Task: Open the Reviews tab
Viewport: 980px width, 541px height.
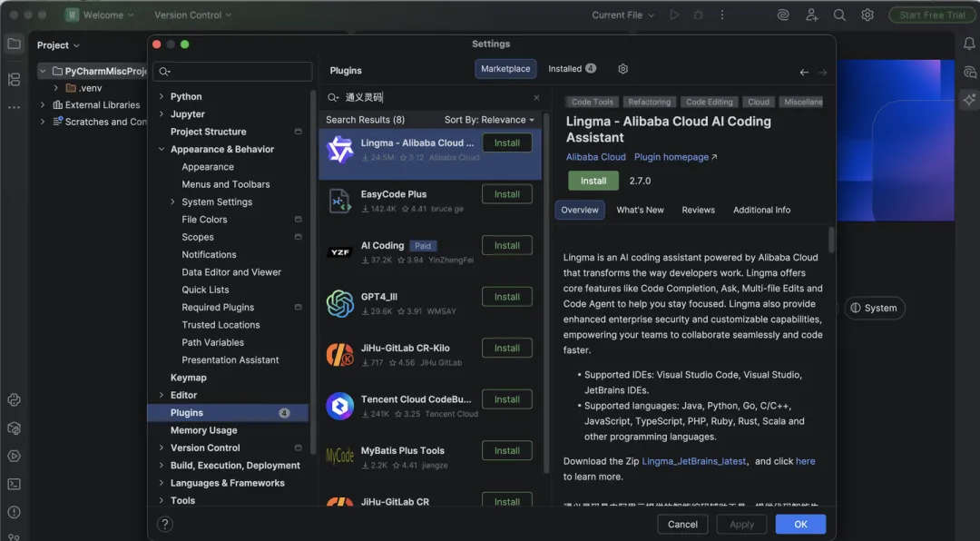Action: (x=698, y=210)
